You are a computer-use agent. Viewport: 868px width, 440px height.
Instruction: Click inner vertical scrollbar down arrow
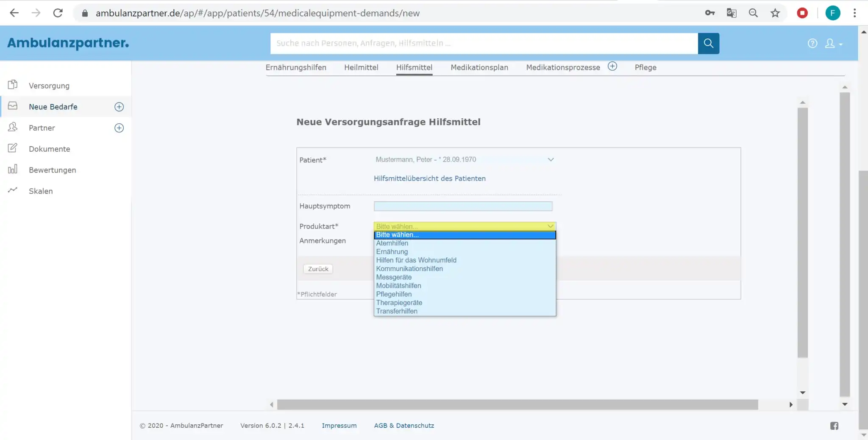coord(802,393)
